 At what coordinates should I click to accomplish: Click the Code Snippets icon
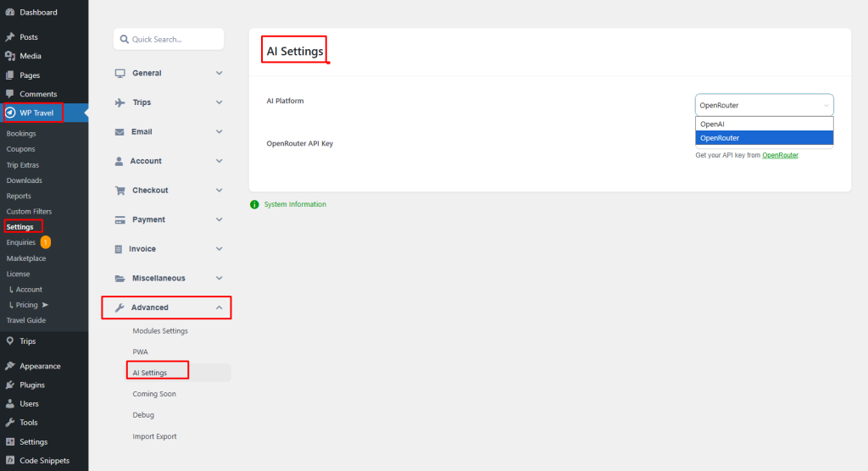tap(10, 461)
